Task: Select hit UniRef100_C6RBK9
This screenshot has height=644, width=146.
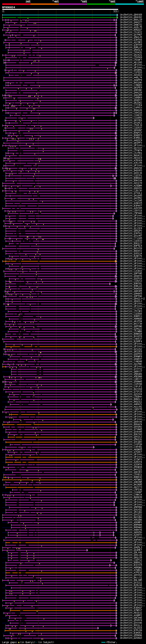Action: click(x=131, y=98)
